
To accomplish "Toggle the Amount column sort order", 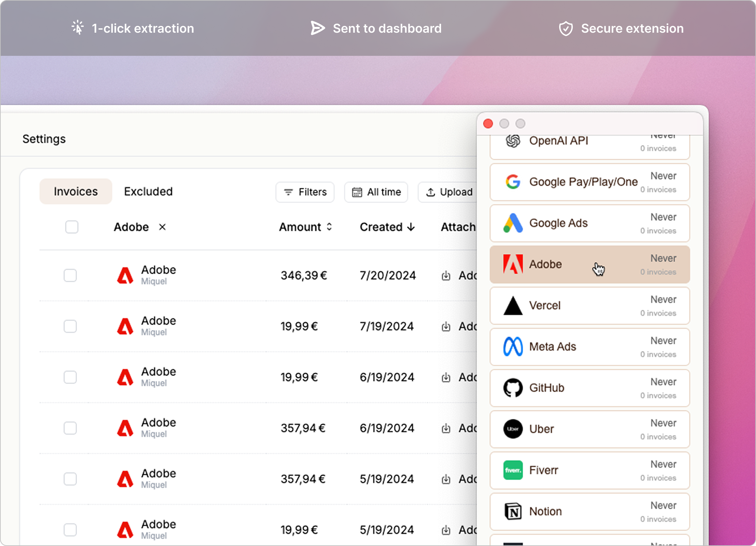I will click(329, 227).
